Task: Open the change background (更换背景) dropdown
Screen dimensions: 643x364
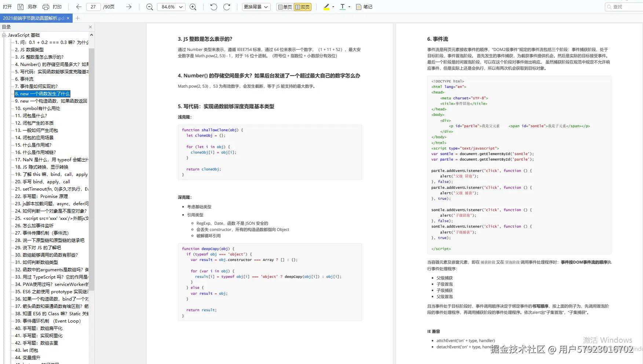Action: coord(256,7)
